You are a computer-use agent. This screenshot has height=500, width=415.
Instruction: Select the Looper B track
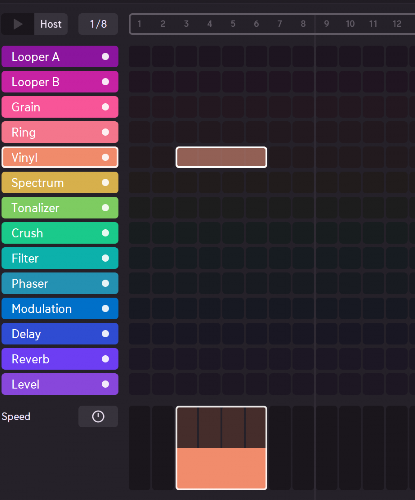tap(60, 82)
